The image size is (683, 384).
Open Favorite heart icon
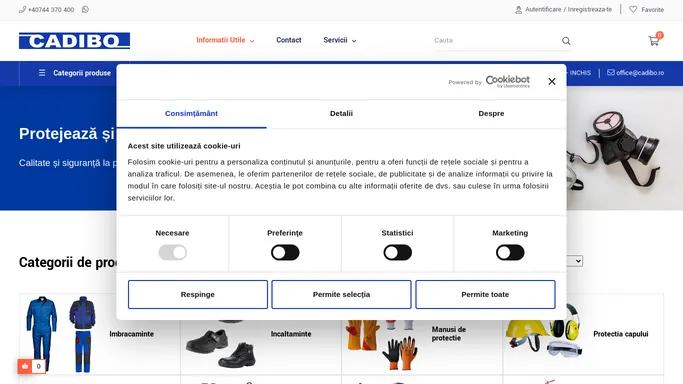pyautogui.click(x=633, y=9)
